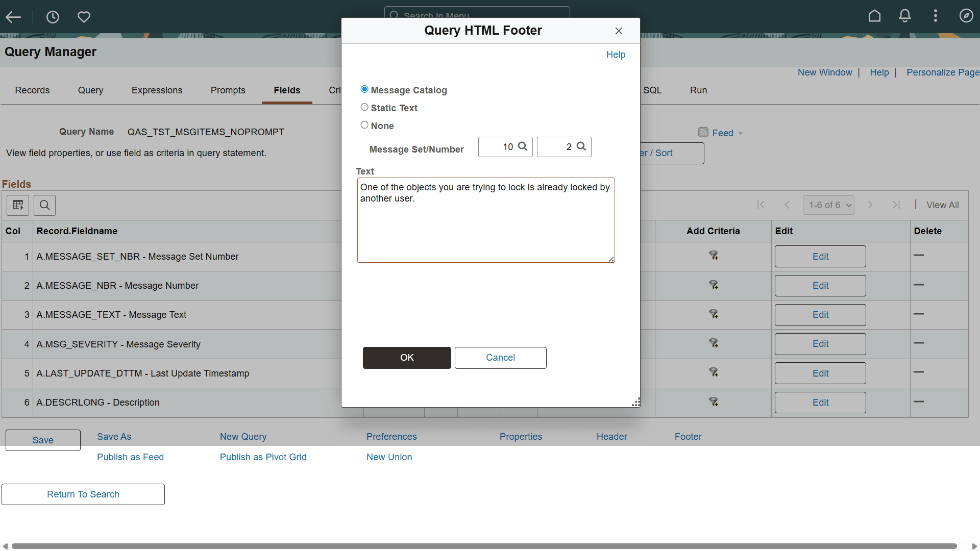Open the Message Number lookup magnifier
The height and width of the screenshot is (551, 980).
click(x=581, y=146)
